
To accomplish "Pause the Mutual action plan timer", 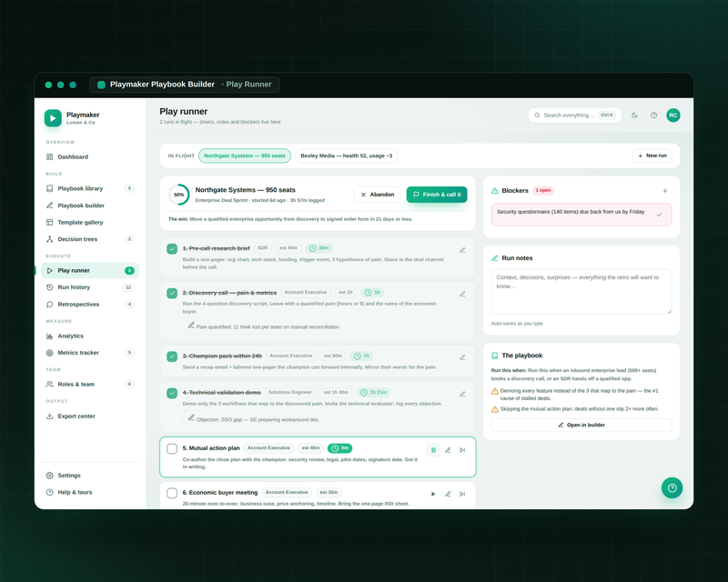I will (433, 450).
